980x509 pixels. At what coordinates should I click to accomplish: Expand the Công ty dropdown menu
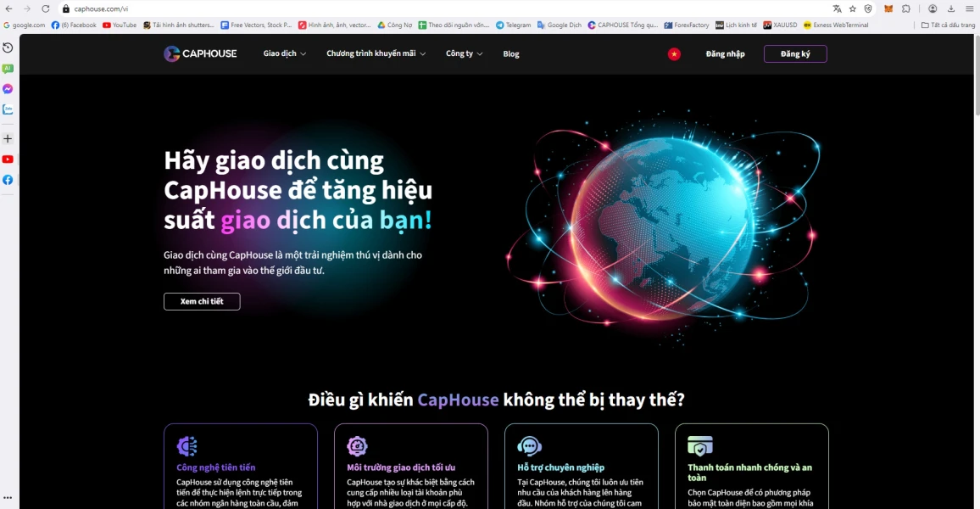click(x=464, y=53)
